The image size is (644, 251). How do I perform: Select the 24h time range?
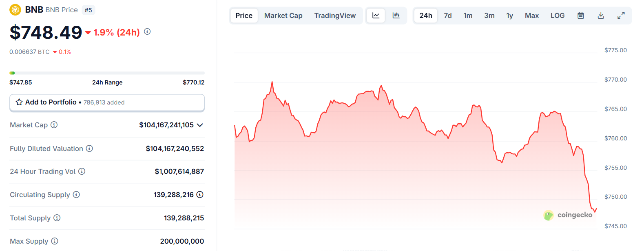tap(426, 16)
